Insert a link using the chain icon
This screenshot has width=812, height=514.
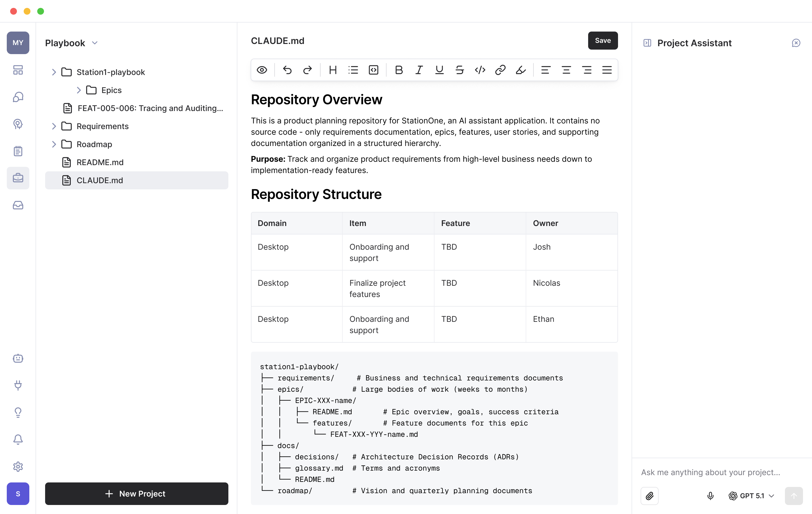pyautogui.click(x=500, y=70)
